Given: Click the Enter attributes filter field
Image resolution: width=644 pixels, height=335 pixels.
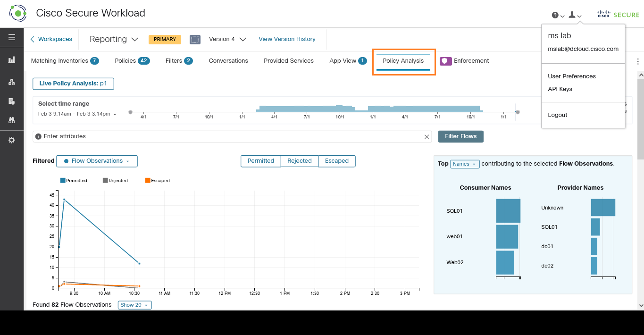Looking at the screenshot, I should (x=232, y=136).
